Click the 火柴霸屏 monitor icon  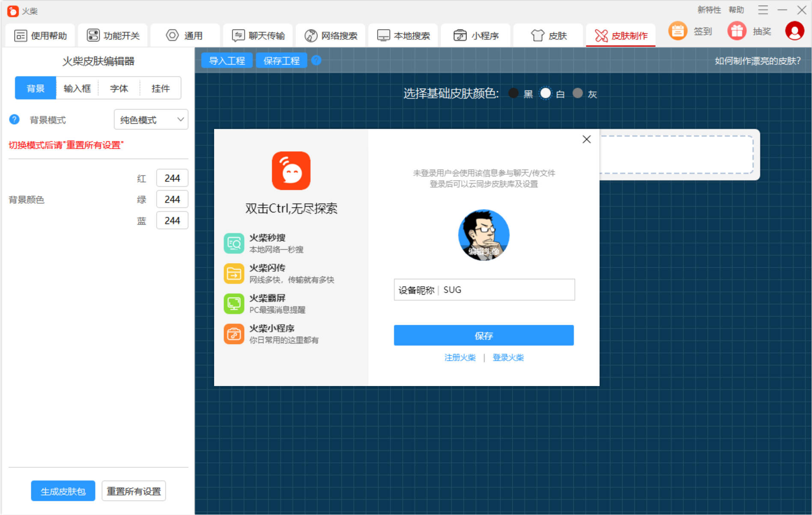(x=234, y=304)
